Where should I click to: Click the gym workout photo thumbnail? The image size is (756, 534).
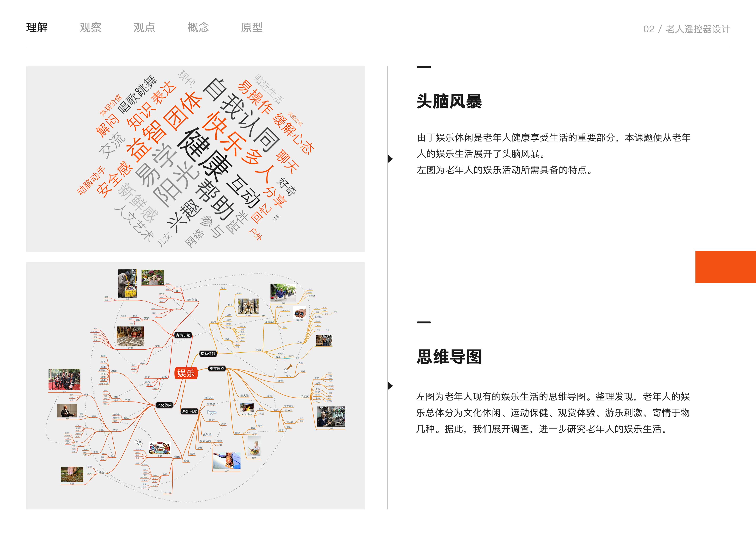(248, 306)
